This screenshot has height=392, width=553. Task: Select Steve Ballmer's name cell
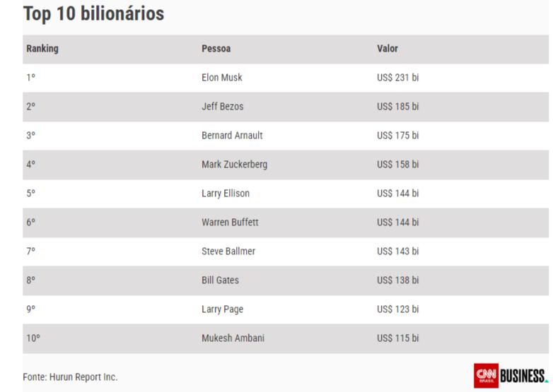tap(228, 251)
